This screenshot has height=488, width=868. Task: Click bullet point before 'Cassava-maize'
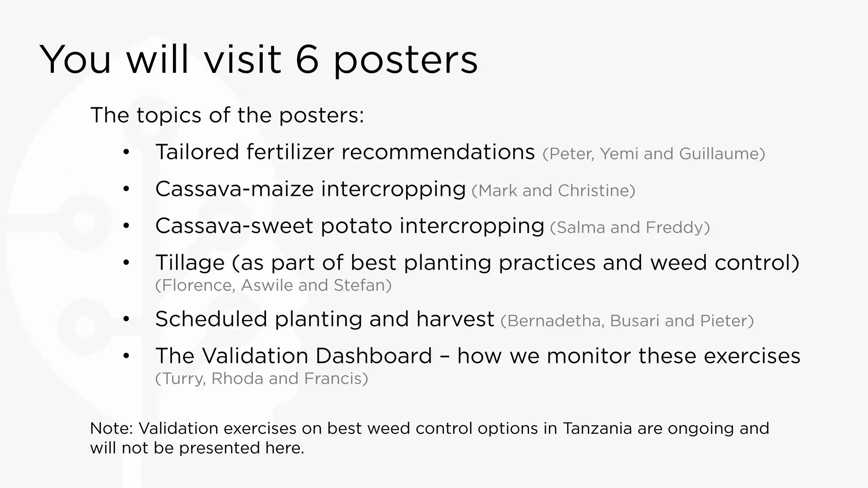click(x=126, y=189)
